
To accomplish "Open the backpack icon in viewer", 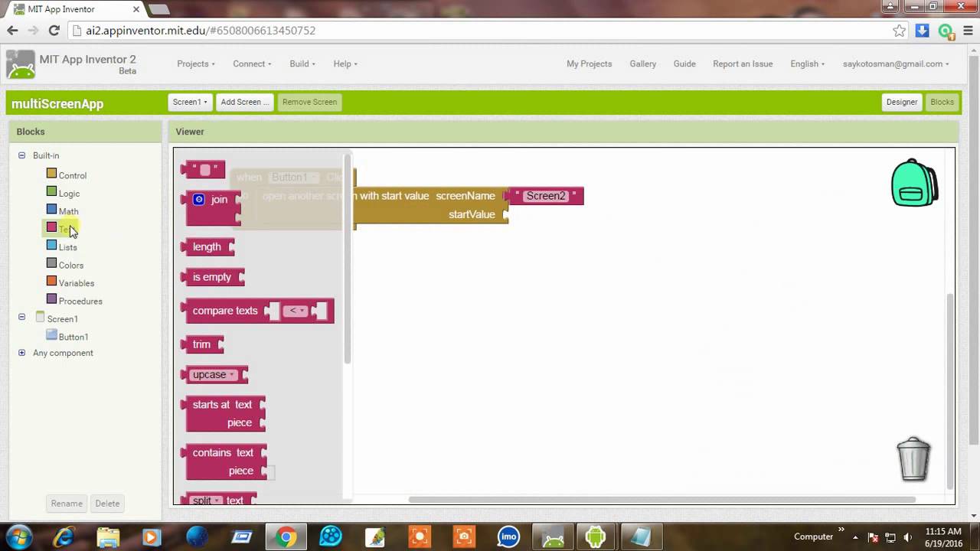I will [x=914, y=183].
